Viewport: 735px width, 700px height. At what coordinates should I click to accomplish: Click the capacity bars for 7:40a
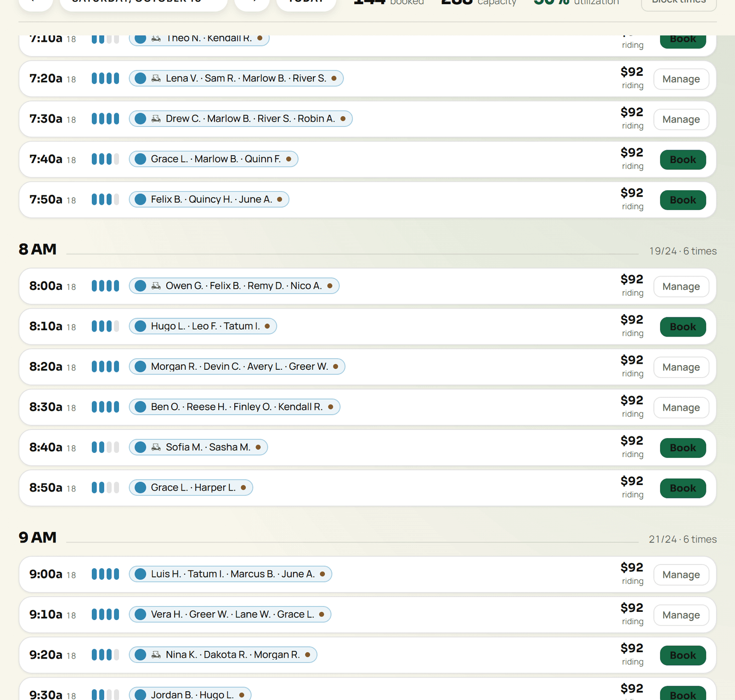pos(105,159)
